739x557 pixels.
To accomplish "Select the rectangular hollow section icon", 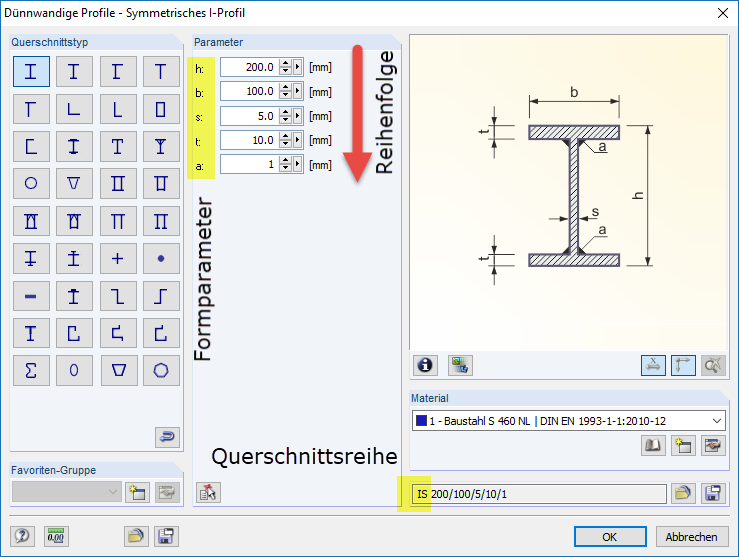I will 161,109.
